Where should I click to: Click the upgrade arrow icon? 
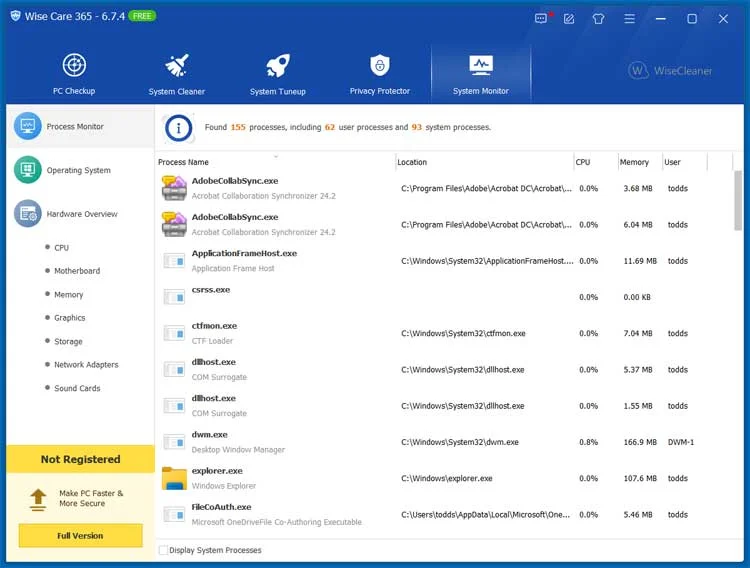coord(38,500)
